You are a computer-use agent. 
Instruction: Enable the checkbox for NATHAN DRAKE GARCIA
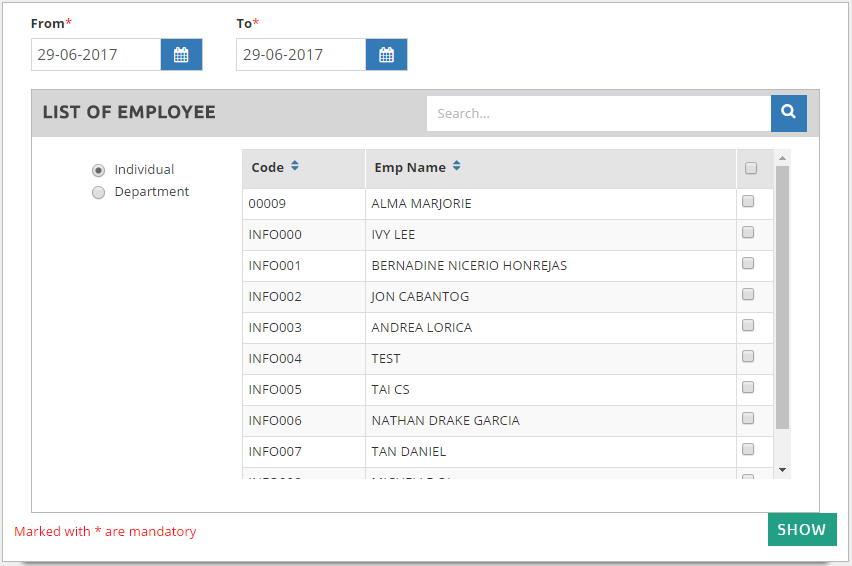(x=748, y=419)
